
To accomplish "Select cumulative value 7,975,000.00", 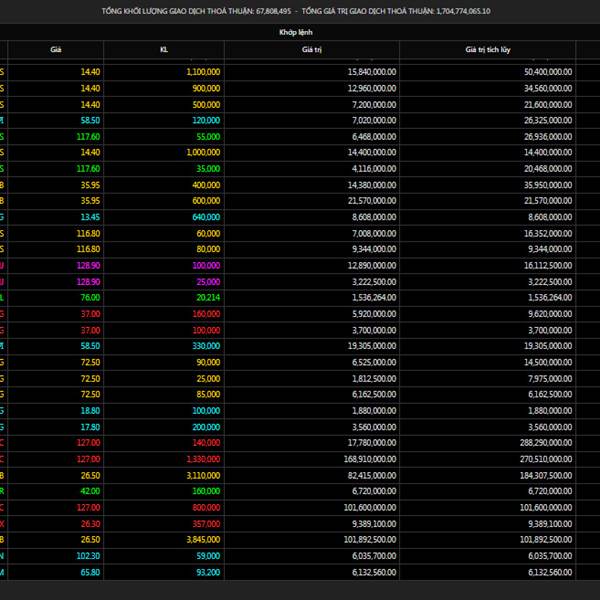I will point(551,379).
